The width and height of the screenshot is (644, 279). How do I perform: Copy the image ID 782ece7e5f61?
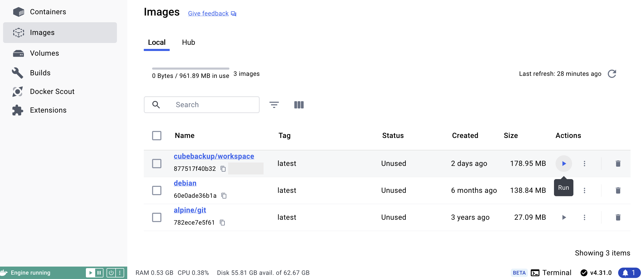point(222,223)
